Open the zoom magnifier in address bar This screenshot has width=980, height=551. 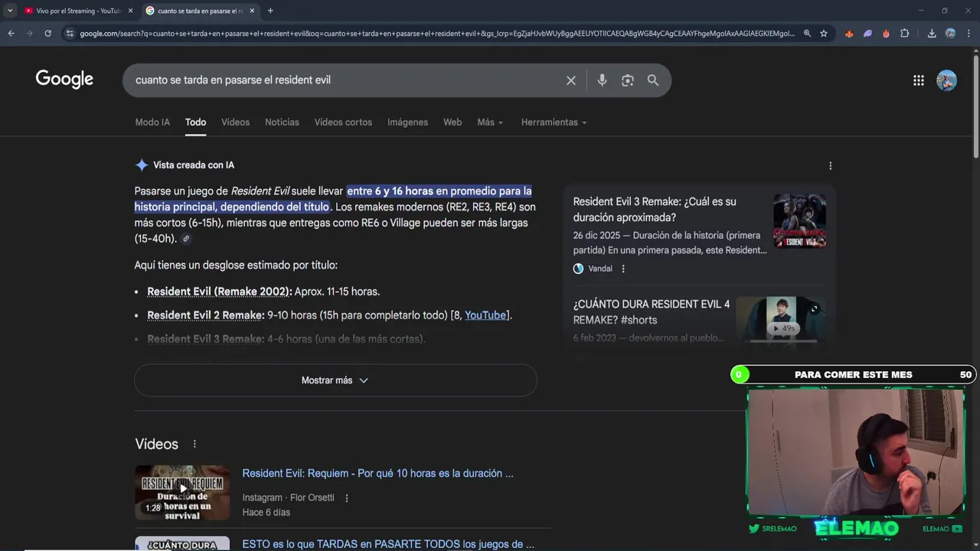click(807, 34)
